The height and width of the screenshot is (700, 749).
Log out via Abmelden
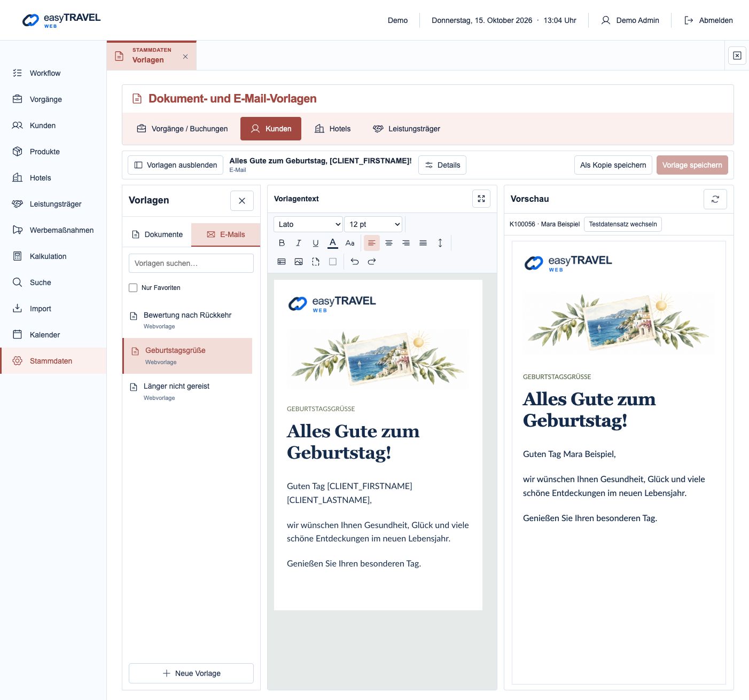[x=708, y=20]
